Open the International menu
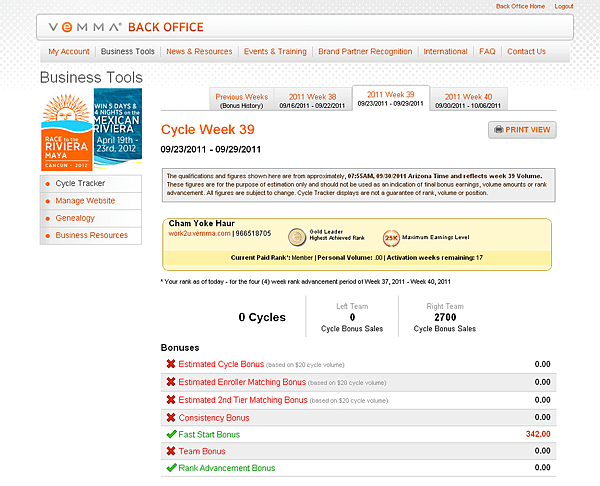 [x=445, y=51]
